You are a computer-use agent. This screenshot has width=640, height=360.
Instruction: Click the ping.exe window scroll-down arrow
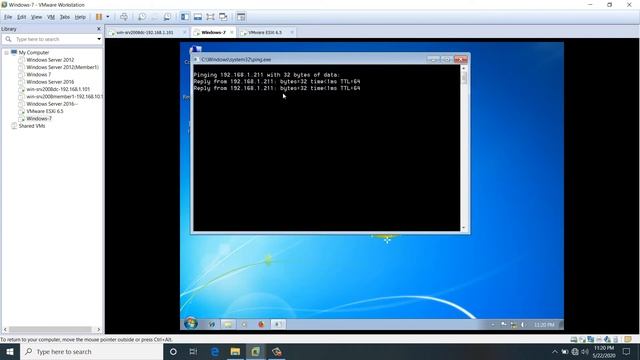tap(464, 228)
